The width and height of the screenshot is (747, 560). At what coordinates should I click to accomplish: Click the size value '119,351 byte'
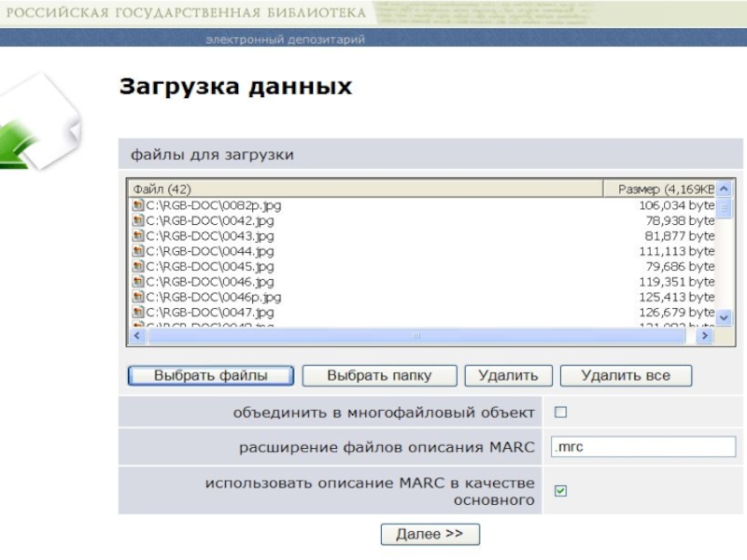click(676, 282)
